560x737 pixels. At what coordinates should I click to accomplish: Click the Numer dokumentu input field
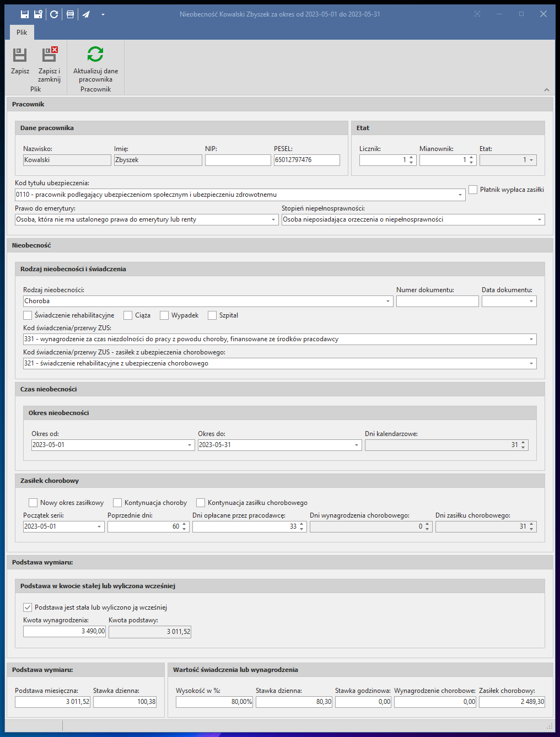[437, 302]
